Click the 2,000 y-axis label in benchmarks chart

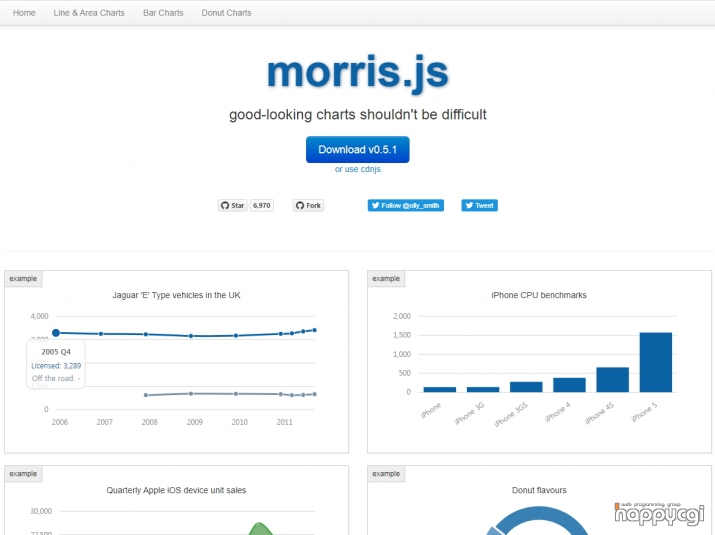click(x=402, y=316)
